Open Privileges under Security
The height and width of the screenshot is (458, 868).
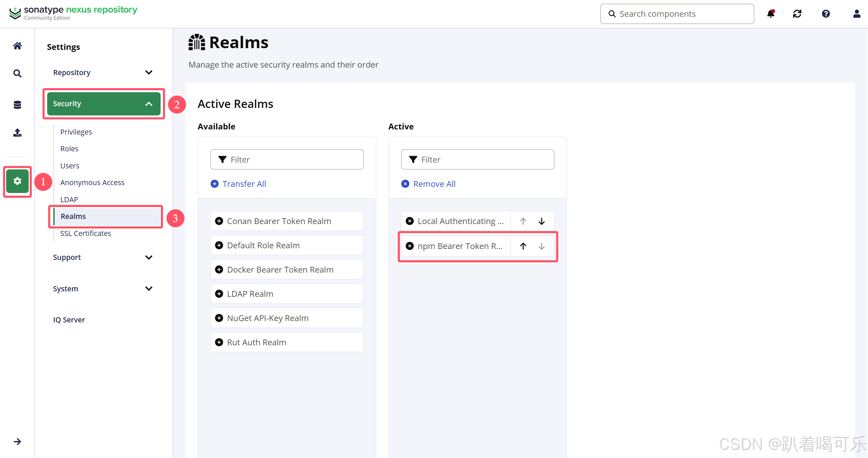click(x=76, y=132)
